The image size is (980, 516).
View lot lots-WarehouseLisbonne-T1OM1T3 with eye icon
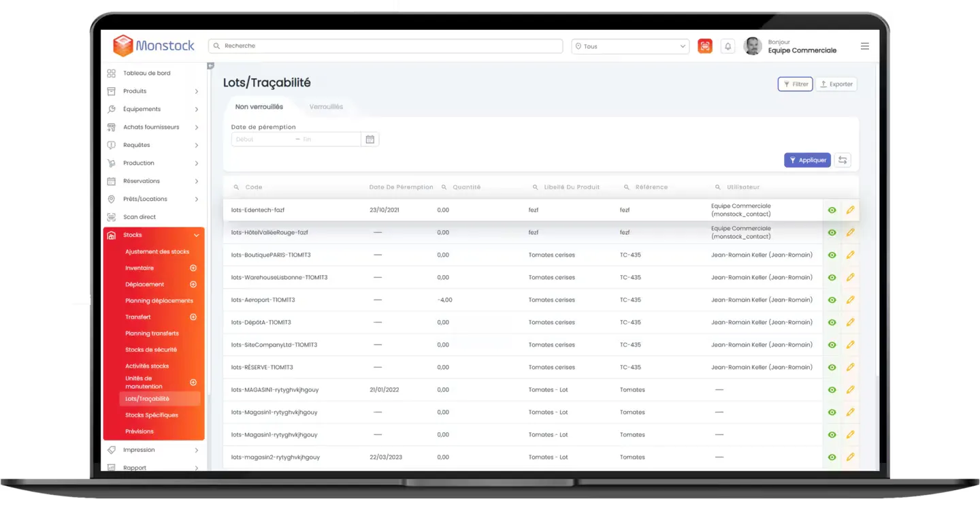click(x=832, y=278)
